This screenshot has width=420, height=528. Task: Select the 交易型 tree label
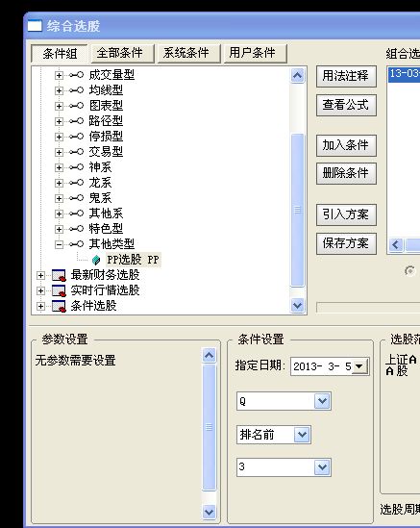tap(106, 152)
